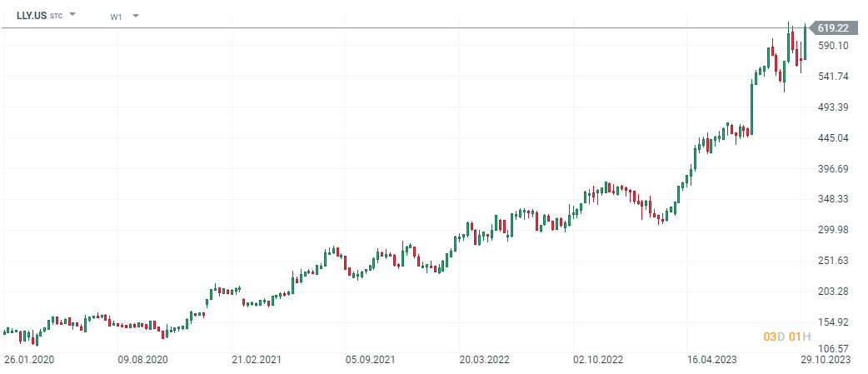This screenshot has width=868, height=374.
Task: Select the 29.10.2023 date on time axis
Action: pos(825,360)
